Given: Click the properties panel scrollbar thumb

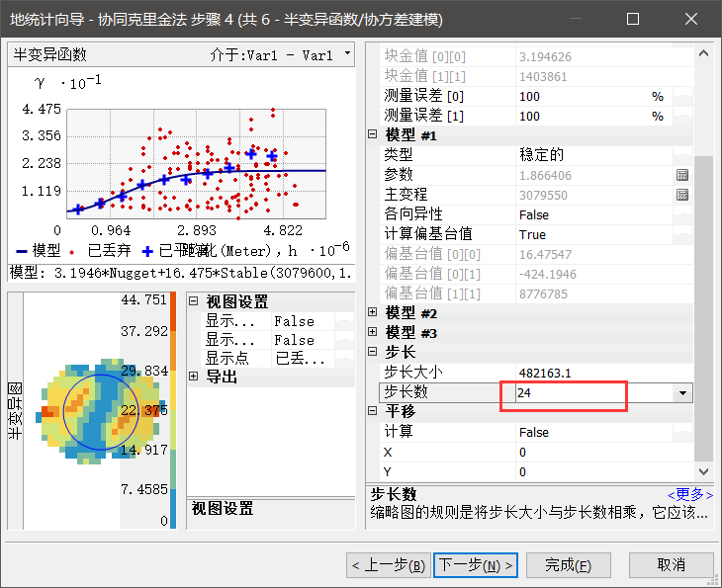Looking at the screenshot, I should 703,308.
